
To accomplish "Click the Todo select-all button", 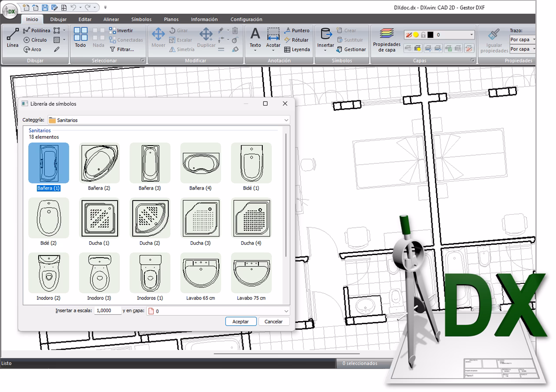I will (x=80, y=38).
